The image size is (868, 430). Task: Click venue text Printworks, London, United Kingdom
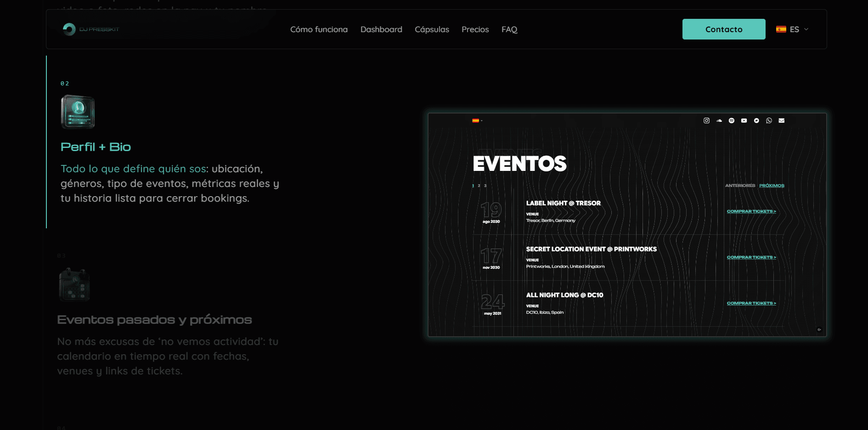click(565, 266)
